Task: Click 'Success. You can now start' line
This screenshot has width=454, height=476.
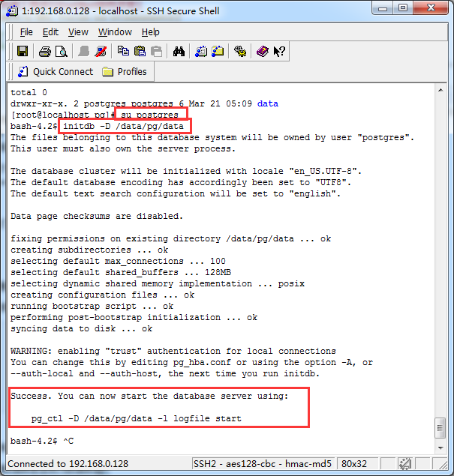Action: click(149, 396)
